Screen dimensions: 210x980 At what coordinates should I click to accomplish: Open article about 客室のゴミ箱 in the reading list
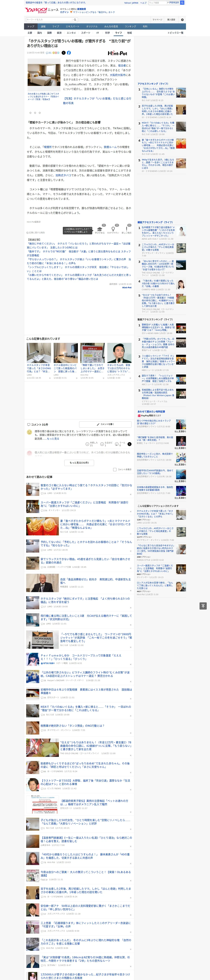coord(86,487)
